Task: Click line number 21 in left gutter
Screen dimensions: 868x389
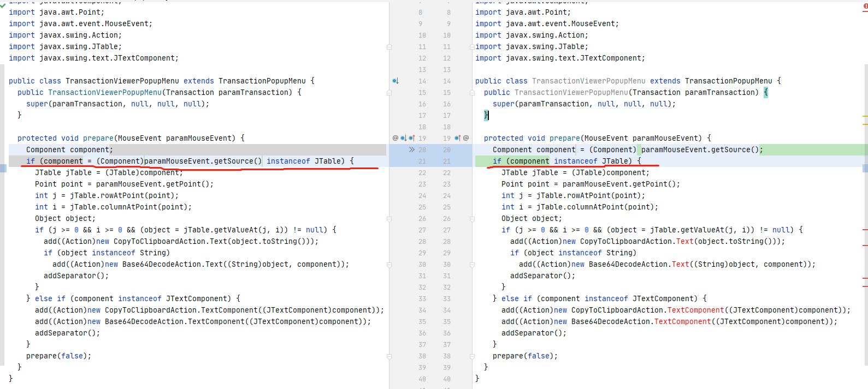Action: [x=422, y=161]
